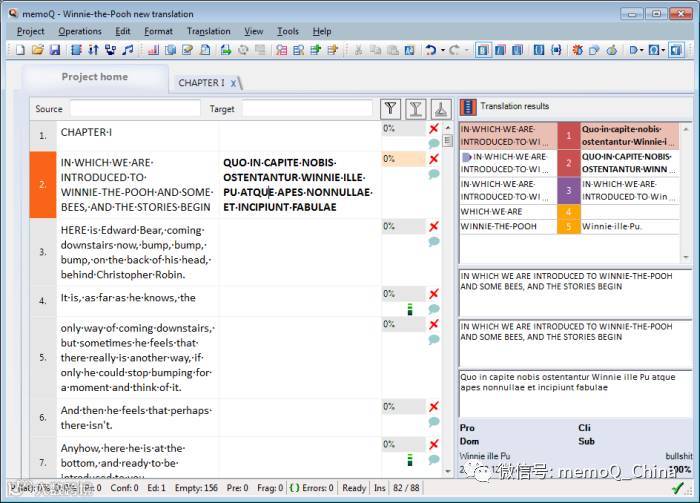Select translation result number 3 purple
The width and height of the screenshot is (700, 503).
tap(569, 191)
